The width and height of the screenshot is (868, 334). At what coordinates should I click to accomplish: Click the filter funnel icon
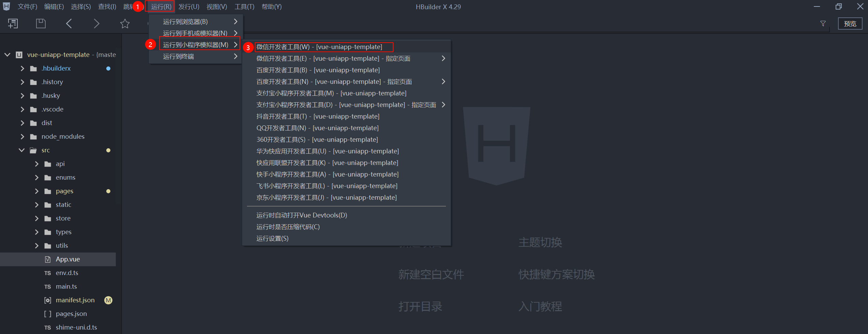click(823, 24)
